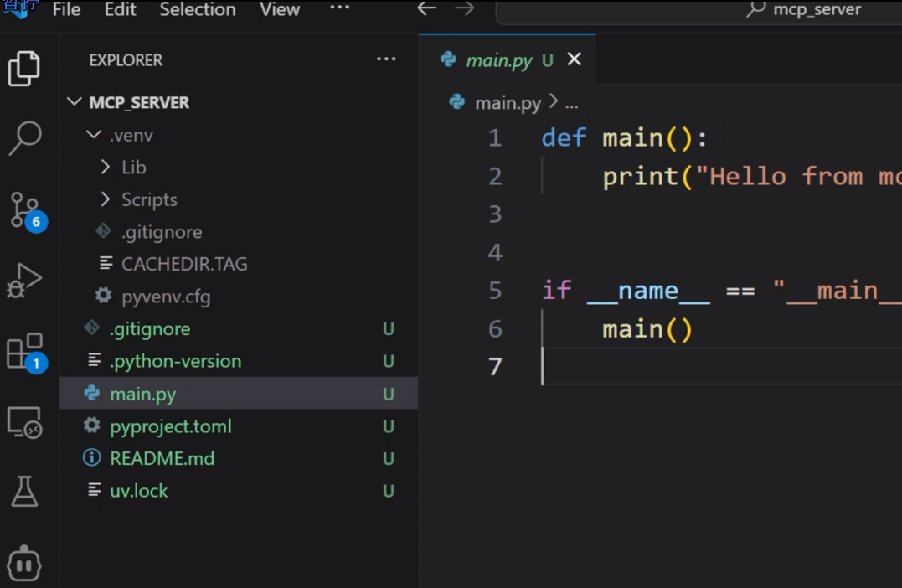Open pyvenv.cfg file
Viewport: 902px width, 588px height.
coord(239,297)
